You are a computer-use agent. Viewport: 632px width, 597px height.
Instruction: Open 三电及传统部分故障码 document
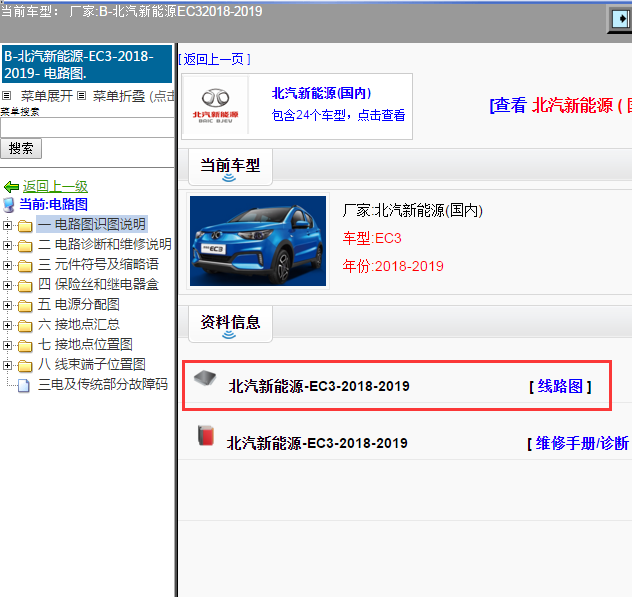103,384
